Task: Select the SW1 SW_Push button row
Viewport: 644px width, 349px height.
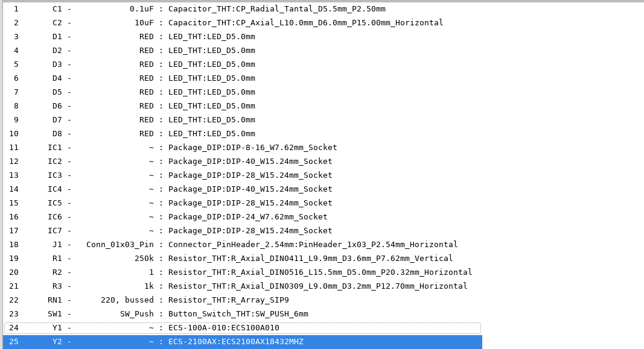Action: (x=242, y=314)
